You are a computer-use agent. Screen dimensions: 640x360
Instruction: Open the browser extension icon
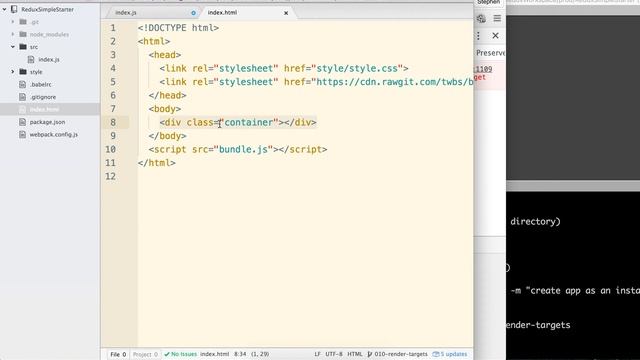pyautogui.click(x=482, y=18)
